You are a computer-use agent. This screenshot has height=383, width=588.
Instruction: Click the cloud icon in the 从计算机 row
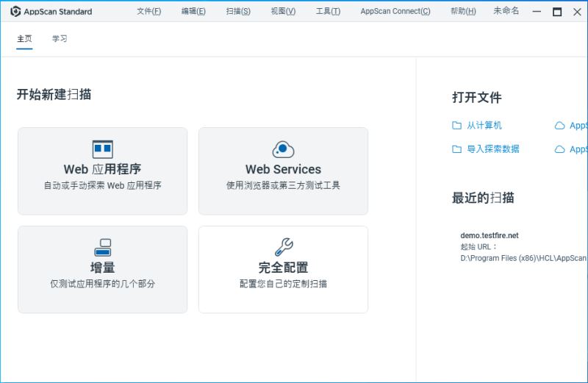click(559, 126)
